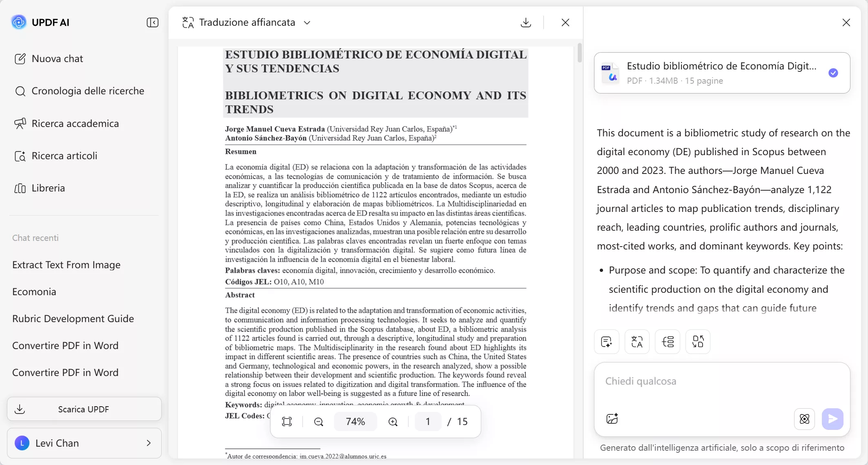
Task: Click the mind map icon below the chat
Action: pos(668,341)
